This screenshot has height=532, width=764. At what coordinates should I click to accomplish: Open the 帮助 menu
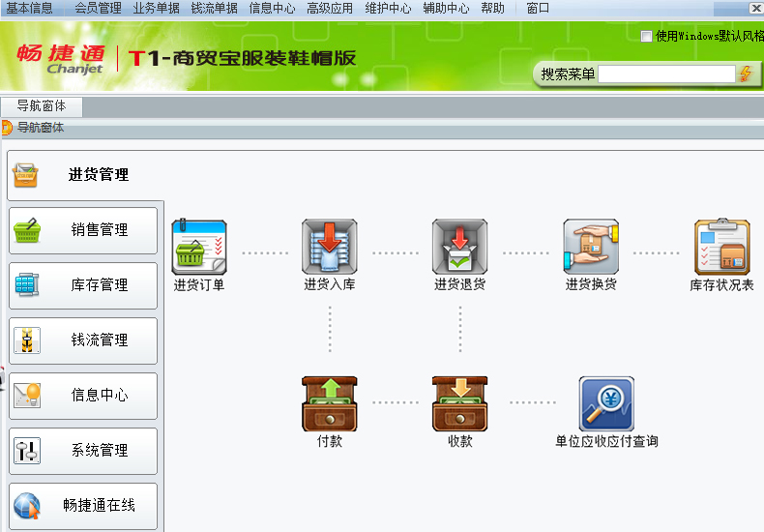[492, 8]
